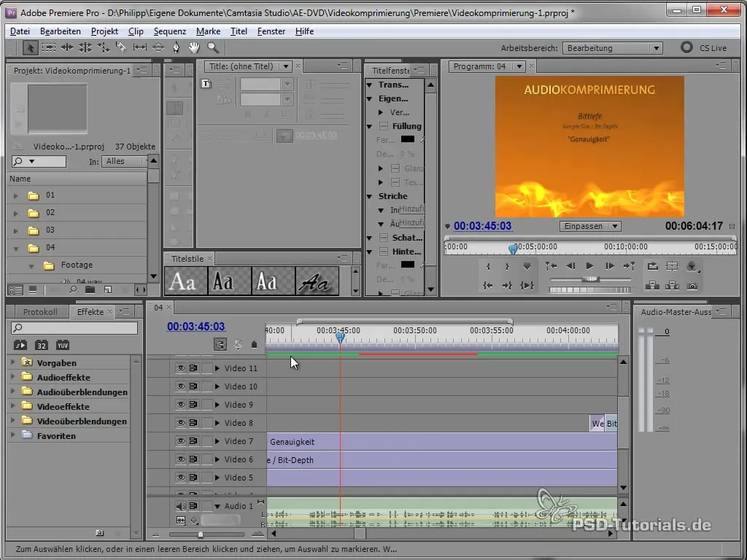747x560 pixels.
Task: Filter effects by YUV icon
Action: [x=63, y=345]
